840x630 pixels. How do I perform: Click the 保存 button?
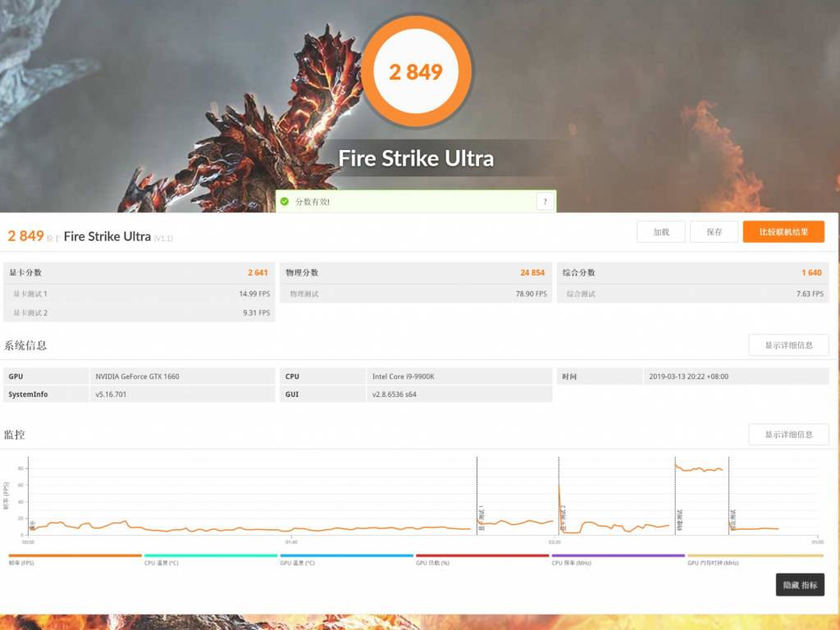point(714,232)
